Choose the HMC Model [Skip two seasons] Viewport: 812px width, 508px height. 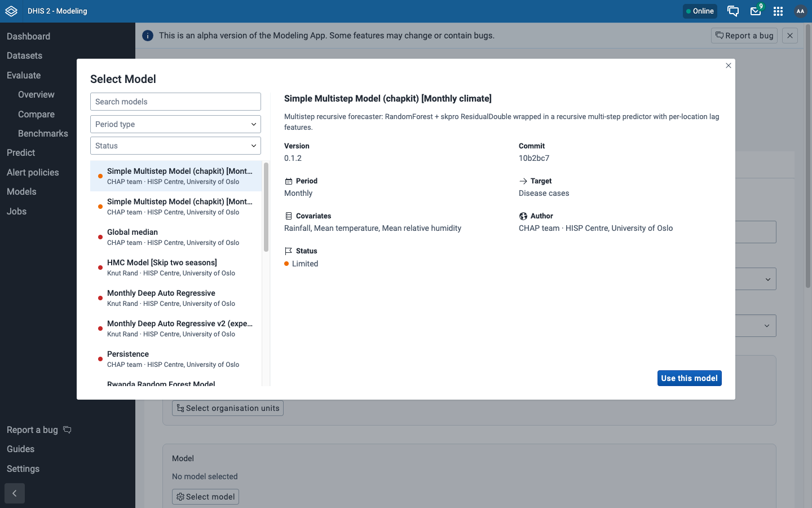pos(176,268)
